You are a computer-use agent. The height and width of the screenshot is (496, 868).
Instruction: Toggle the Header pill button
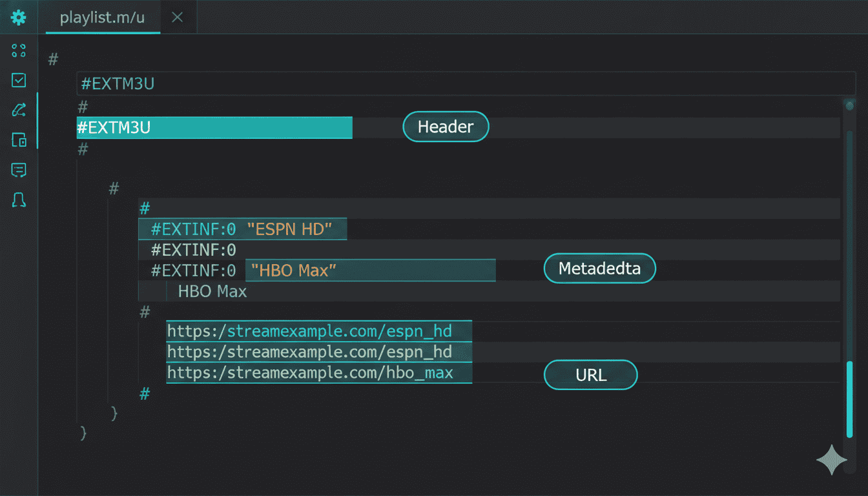(446, 127)
